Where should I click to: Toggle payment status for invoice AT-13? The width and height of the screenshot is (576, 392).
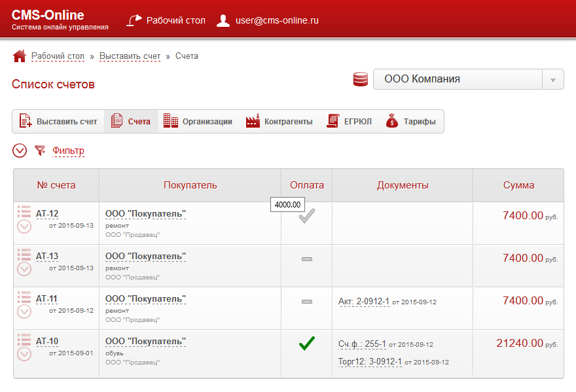pyautogui.click(x=306, y=260)
